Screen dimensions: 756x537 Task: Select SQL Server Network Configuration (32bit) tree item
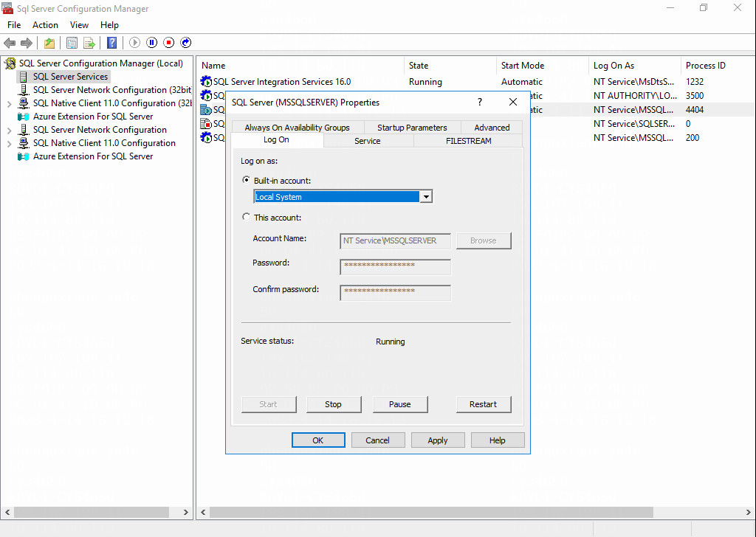112,90
